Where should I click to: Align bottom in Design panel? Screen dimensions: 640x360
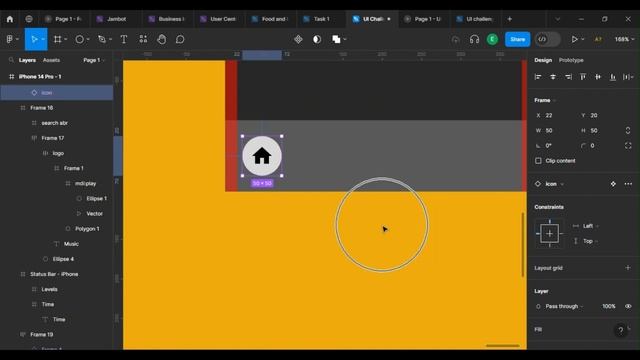[x=613, y=77]
